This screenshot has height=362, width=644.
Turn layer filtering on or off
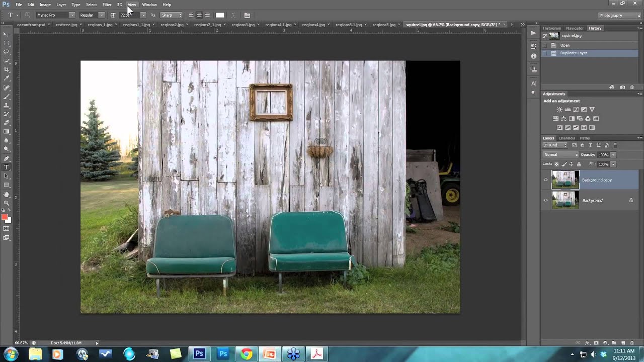click(x=615, y=145)
